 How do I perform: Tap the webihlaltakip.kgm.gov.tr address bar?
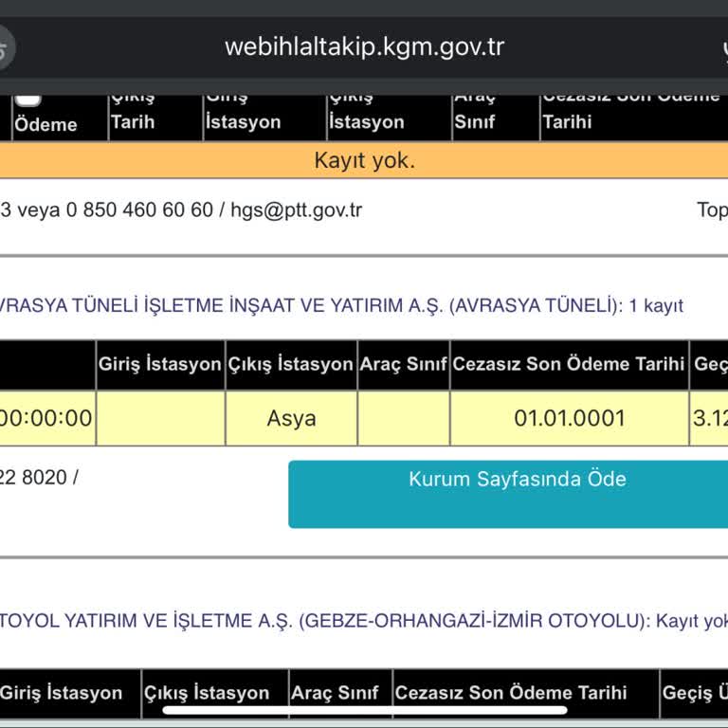point(364,47)
